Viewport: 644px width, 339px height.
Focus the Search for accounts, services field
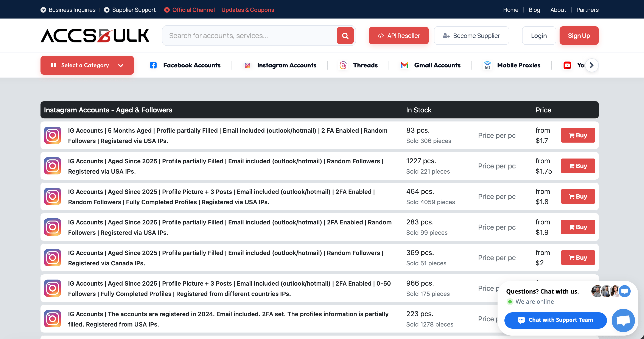pyautogui.click(x=249, y=36)
